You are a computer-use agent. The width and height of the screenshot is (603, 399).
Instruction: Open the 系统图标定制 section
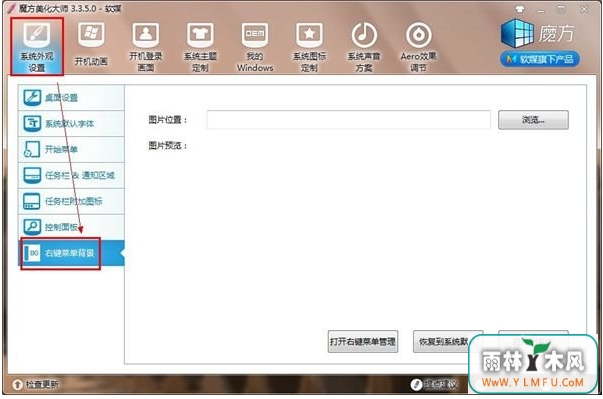[309, 46]
